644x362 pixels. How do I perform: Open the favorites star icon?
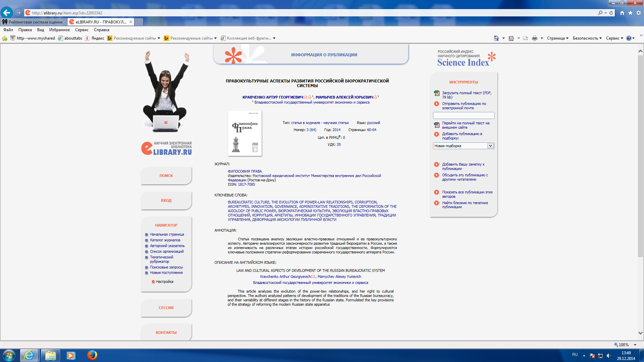coord(630,13)
